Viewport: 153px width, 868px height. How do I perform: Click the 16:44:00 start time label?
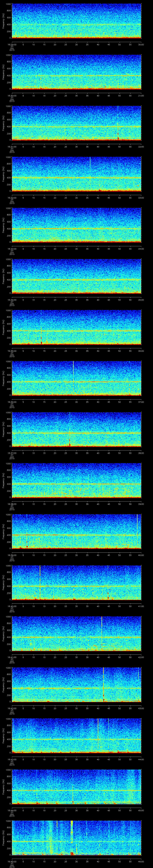click(x=12, y=811)
